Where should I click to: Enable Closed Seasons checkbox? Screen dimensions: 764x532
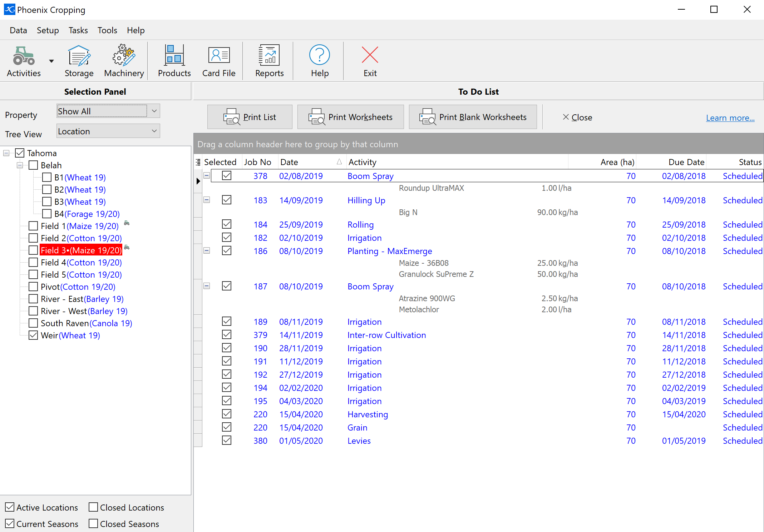(93, 521)
